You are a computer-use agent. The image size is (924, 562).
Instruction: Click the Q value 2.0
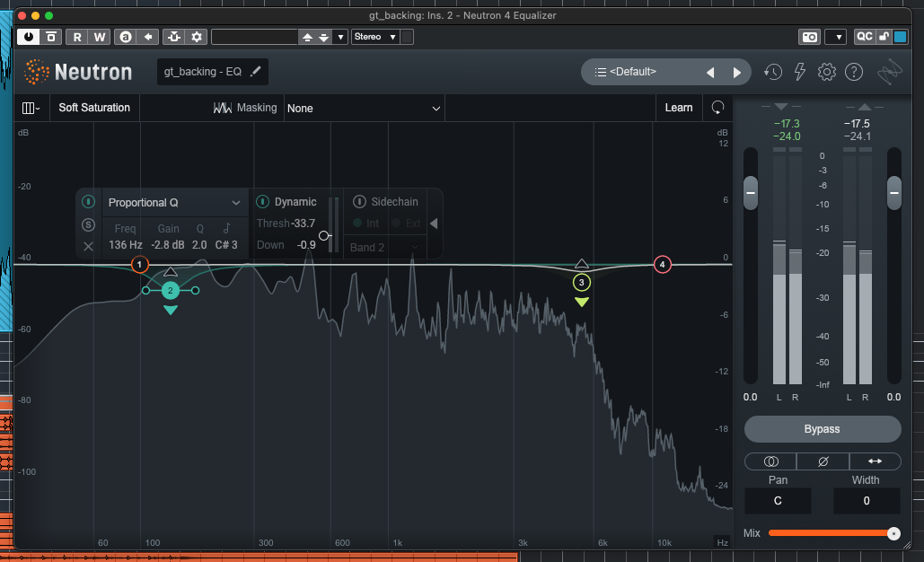[x=199, y=244]
